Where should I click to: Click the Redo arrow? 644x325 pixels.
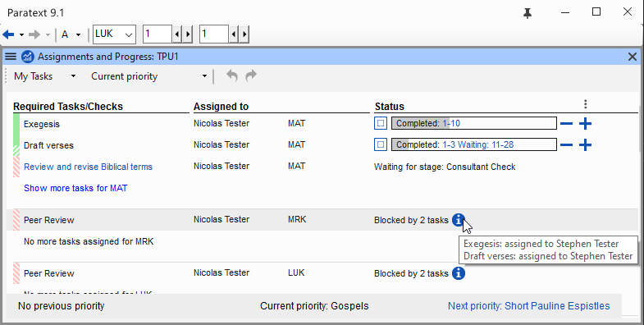(251, 76)
